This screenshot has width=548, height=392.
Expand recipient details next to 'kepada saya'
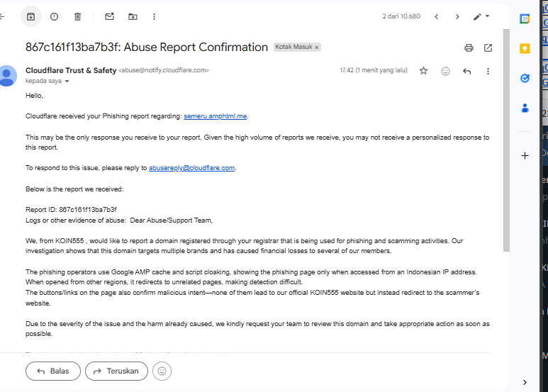pyautogui.click(x=67, y=82)
